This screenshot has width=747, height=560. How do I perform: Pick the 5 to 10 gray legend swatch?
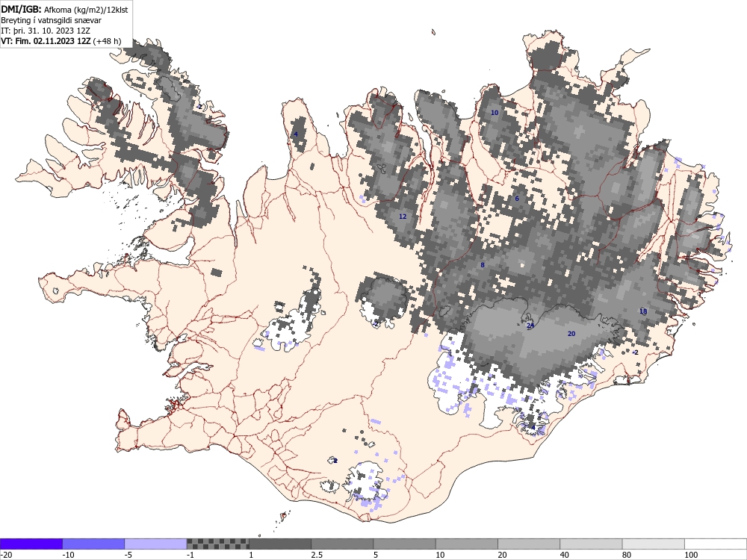click(x=404, y=544)
